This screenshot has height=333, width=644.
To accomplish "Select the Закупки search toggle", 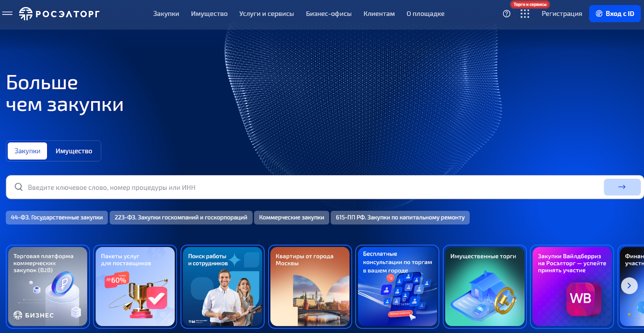I will [27, 151].
